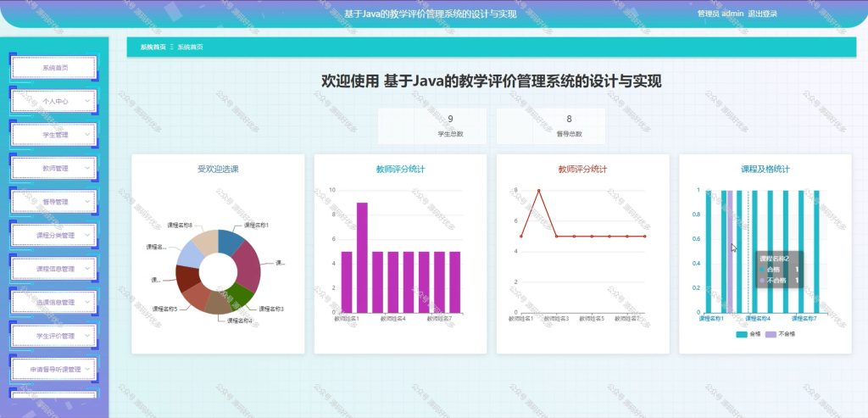Click the peak point on the line chart
This screenshot has height=418, width=868.
pos(538,191)
